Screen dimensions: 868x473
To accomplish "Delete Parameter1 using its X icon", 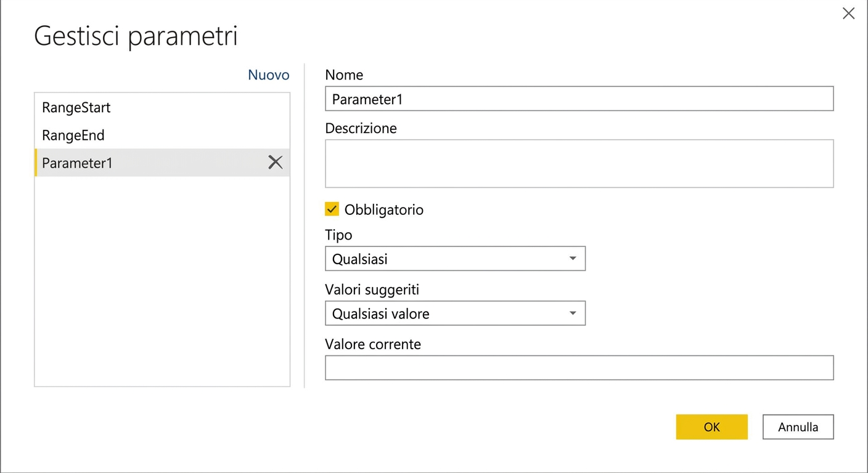I will click(276, 163).
